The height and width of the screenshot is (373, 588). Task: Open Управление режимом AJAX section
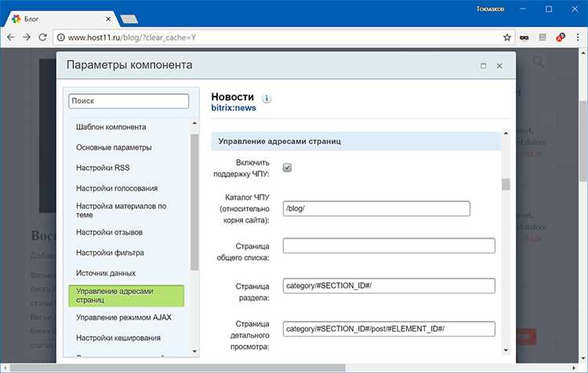coord(124,317)
